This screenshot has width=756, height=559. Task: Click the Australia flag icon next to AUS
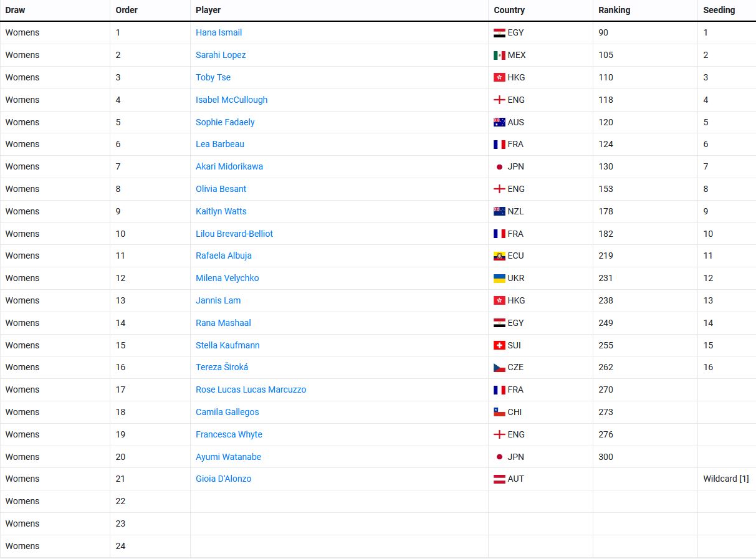click(x=499, y=122)
